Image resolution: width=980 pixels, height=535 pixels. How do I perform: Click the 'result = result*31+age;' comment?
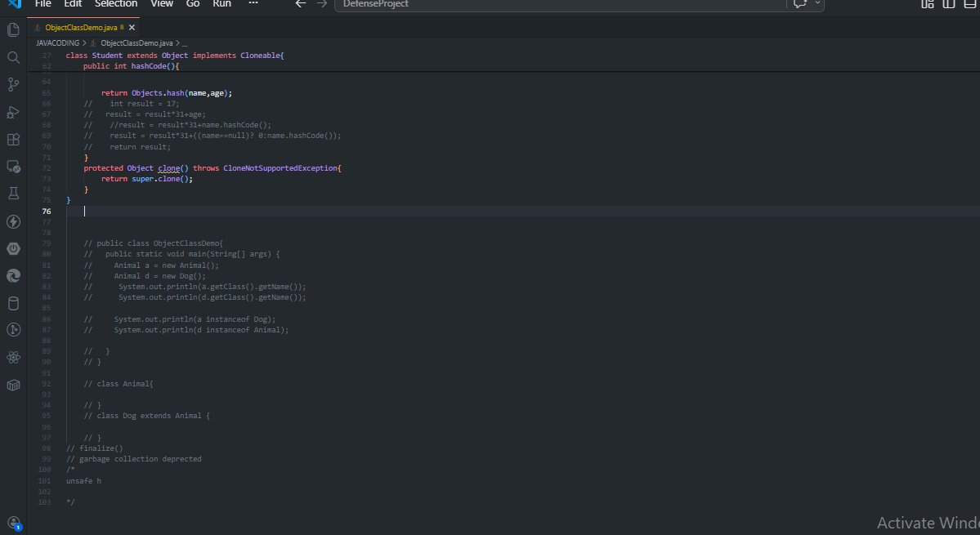click(x=155, y=114)
